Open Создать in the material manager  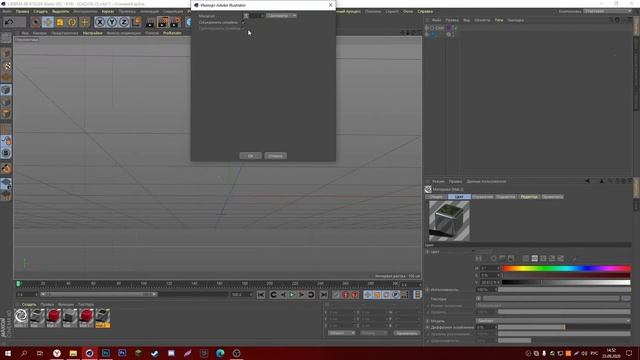click(29, 304)
